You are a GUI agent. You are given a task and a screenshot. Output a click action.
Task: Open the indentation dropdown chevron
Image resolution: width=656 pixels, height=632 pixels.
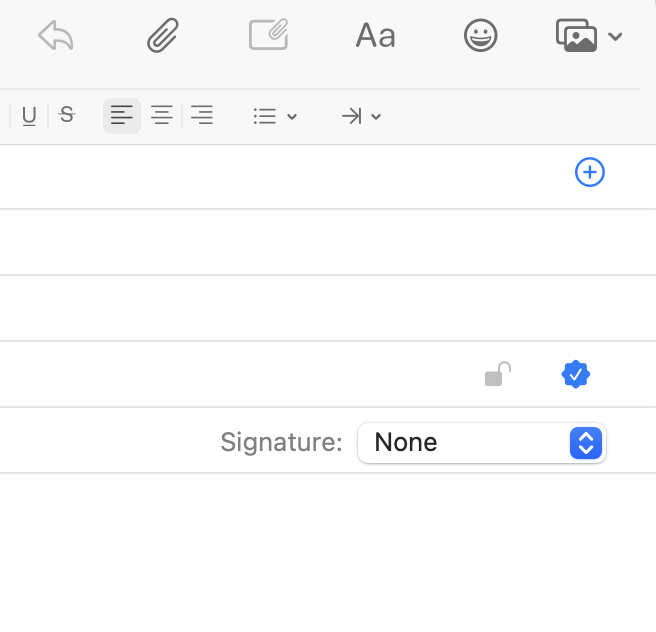[x=376, y=117]
